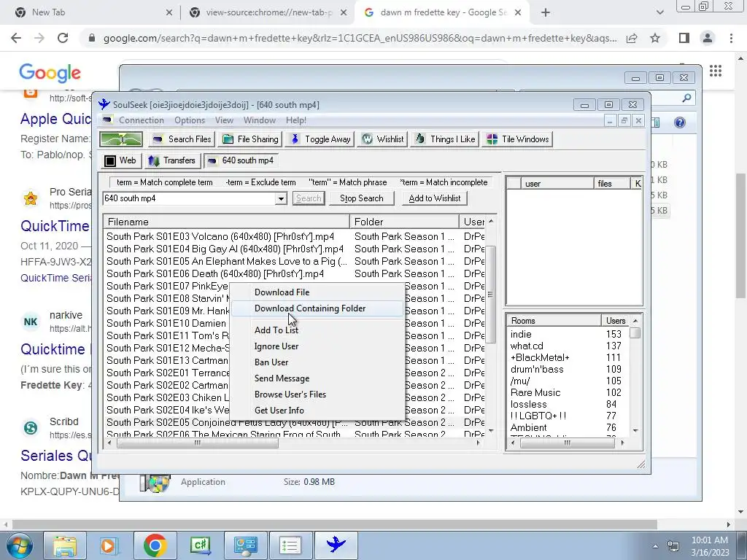Select South Park S01E06 Death row

(295, 274)
